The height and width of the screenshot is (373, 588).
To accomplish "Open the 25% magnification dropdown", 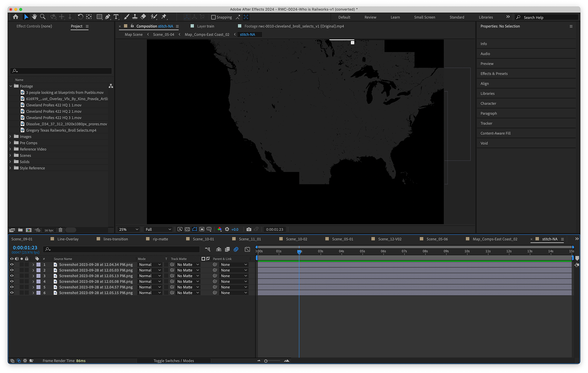I will click(129, 229).
